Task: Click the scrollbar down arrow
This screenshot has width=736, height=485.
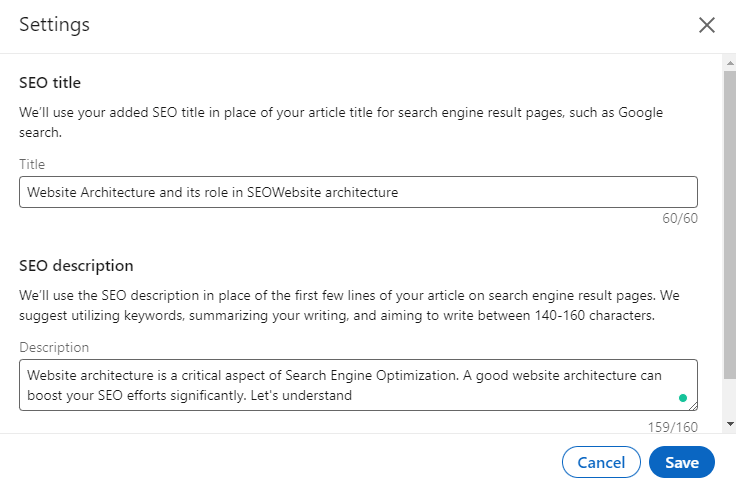Action: 729,424
